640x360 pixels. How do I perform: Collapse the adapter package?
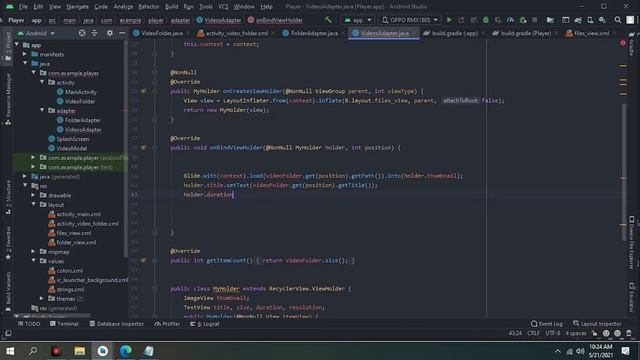tap(42, 111)
